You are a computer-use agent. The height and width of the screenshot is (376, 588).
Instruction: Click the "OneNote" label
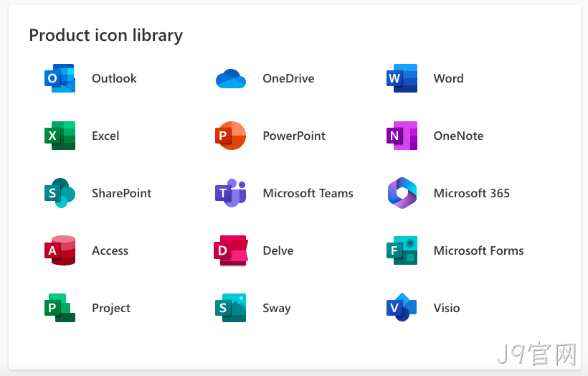click(458, 136)
